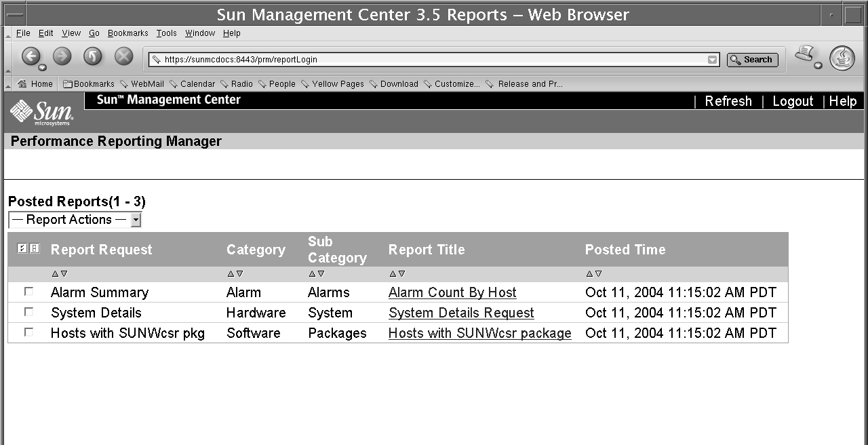Click the select-all reports icon in table header
The image size is (868, 445).
(x=22, y=249)
